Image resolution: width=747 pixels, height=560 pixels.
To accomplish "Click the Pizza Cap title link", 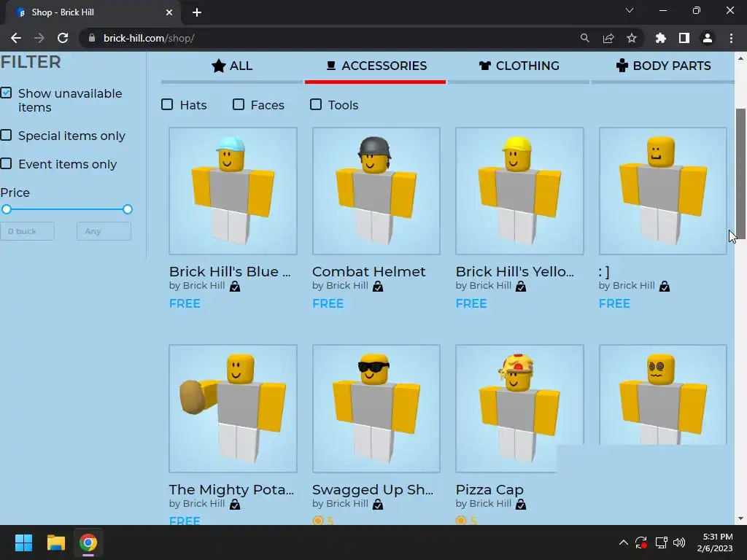I will pos(489,489).
